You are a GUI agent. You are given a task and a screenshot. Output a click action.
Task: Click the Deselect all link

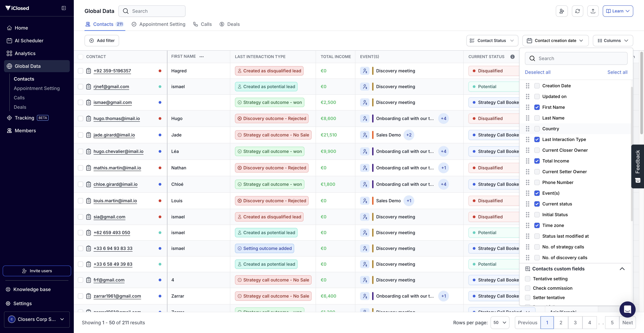538,72
